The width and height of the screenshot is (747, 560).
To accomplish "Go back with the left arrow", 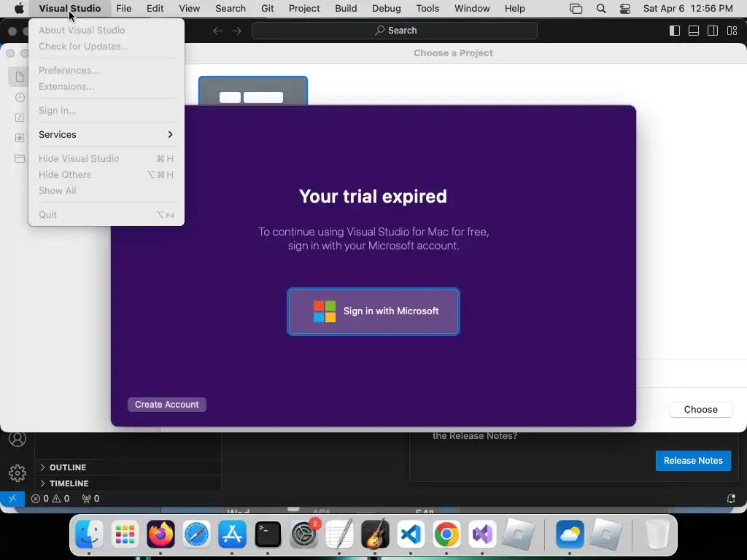I will (x=217, y=31).
